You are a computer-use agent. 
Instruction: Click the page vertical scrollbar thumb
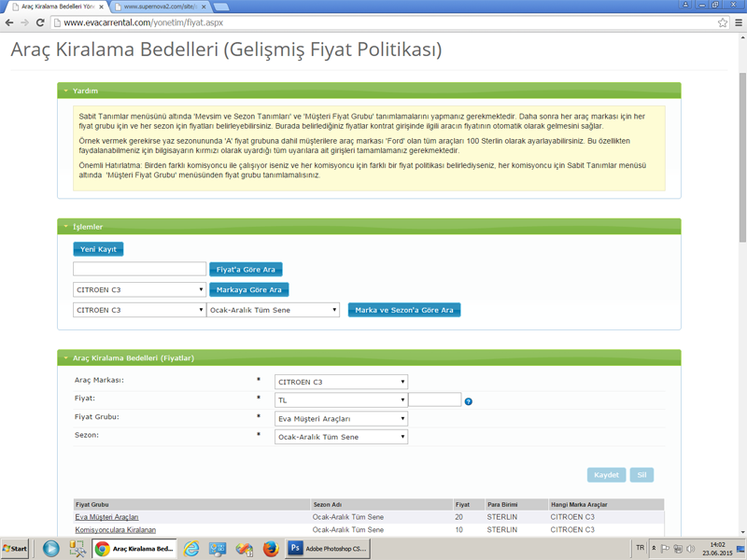(742, 157)
